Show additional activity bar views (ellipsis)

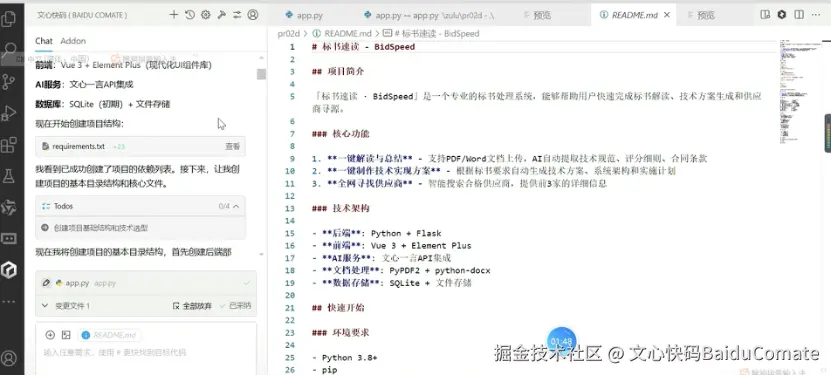click(9, 301)
